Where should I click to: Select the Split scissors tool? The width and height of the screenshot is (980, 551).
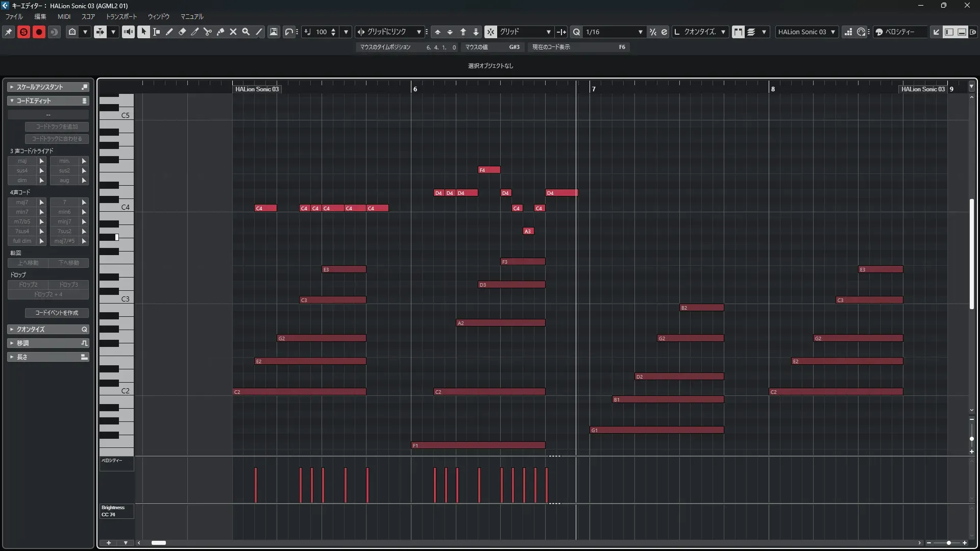(208, 32)
